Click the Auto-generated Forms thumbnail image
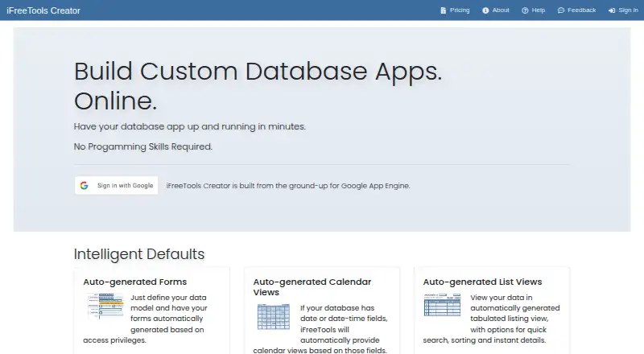The height and width of the screenshot is (354, 644). [x=105, y=306]
